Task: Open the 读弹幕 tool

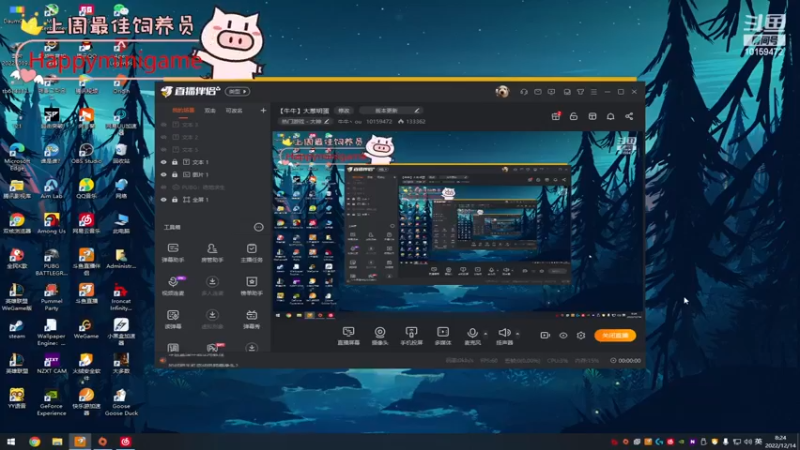Action: [x=173, y=319]
